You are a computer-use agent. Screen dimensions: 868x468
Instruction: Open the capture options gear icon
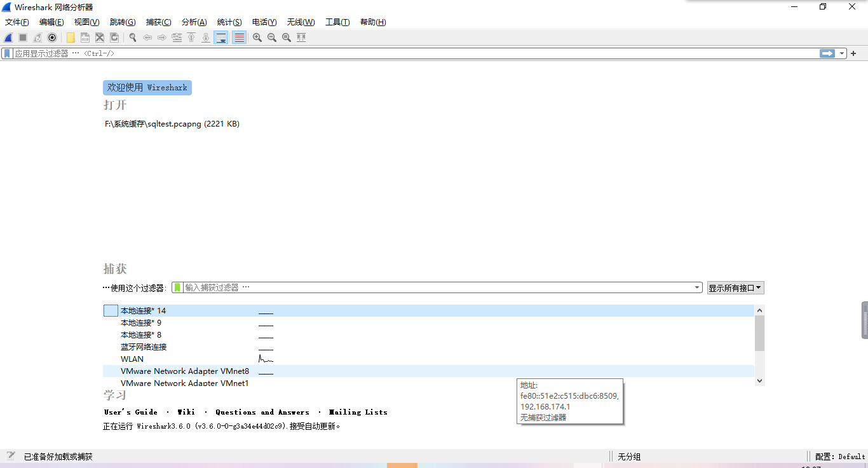[x=52, y=38]
